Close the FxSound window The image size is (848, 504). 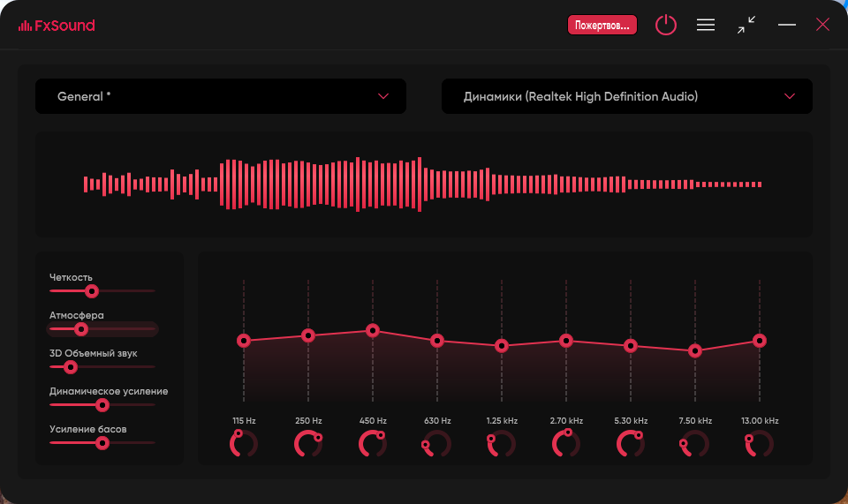coord(822,25)
